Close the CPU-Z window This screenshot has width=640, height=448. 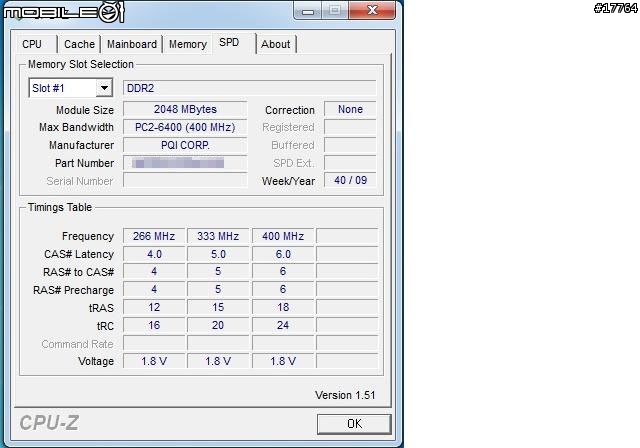tap(372, 10)
